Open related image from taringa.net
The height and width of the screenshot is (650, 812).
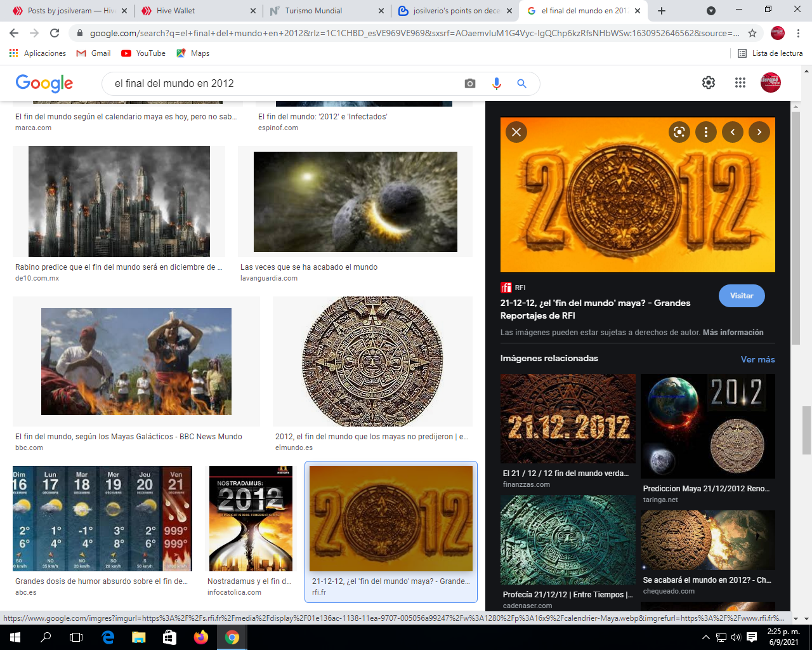[708, 426]
